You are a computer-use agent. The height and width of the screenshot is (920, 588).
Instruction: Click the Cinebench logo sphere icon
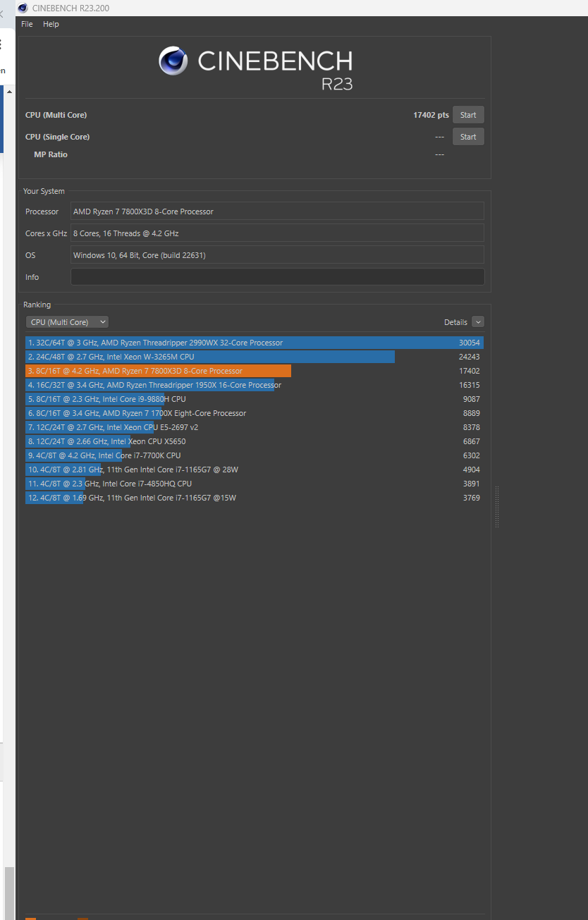[173, 61]
